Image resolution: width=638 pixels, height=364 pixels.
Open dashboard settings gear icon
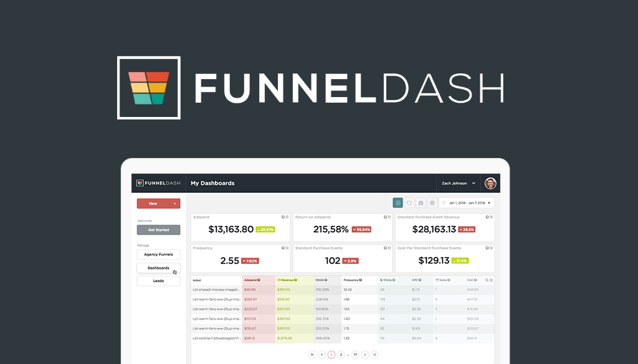coord(432,203)
